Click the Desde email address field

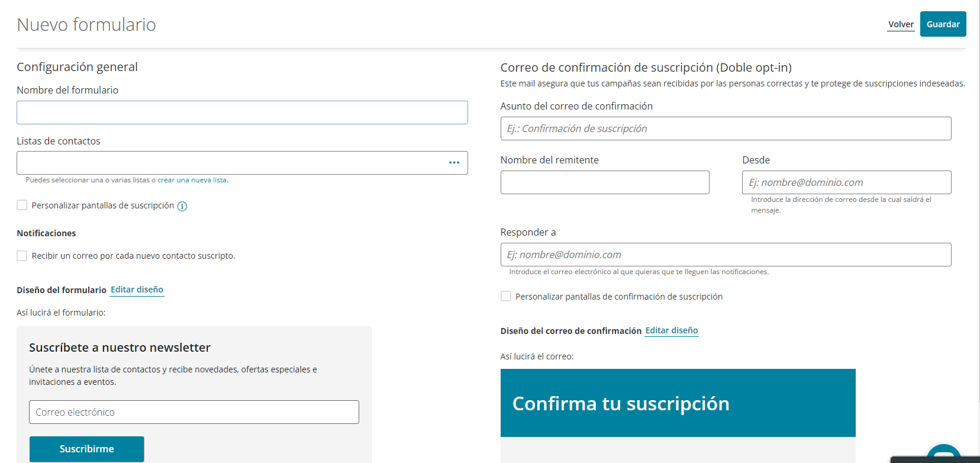pos(847,182)
